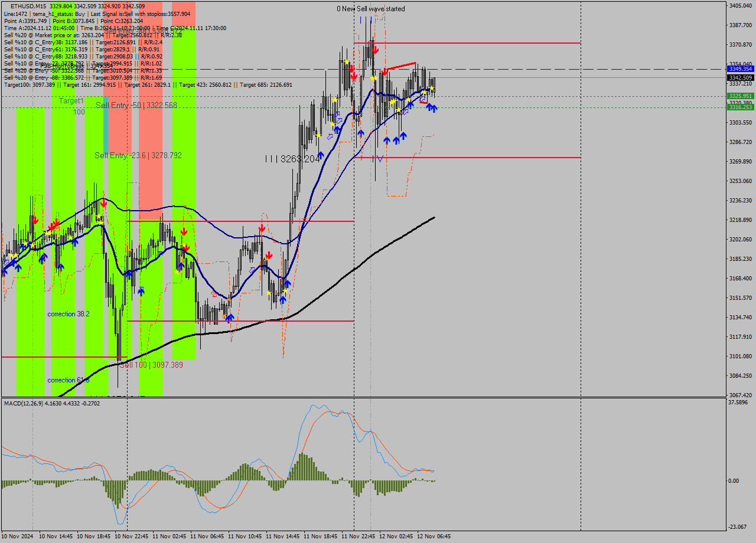This screenshot has height=543, width=756.
Task: Click the 'Sell %10 @ C_Entry38: 3137.186' line
Action: pyautogui.click(x=83, y=42)
